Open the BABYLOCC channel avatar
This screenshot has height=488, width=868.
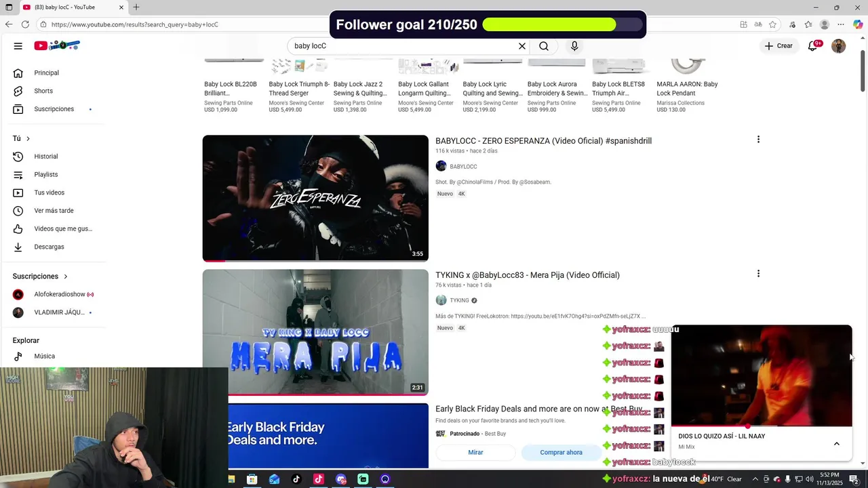(441, 166)
